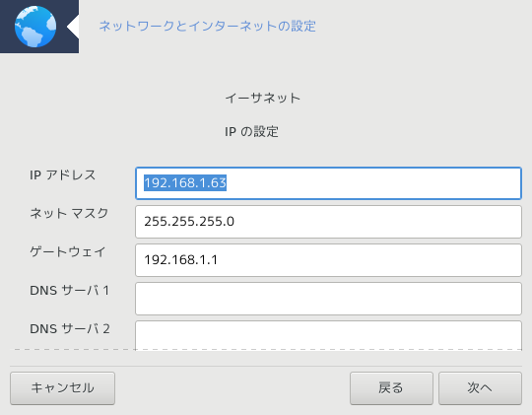
Task: Go back using the 戻る button
Action: (391, 388)
